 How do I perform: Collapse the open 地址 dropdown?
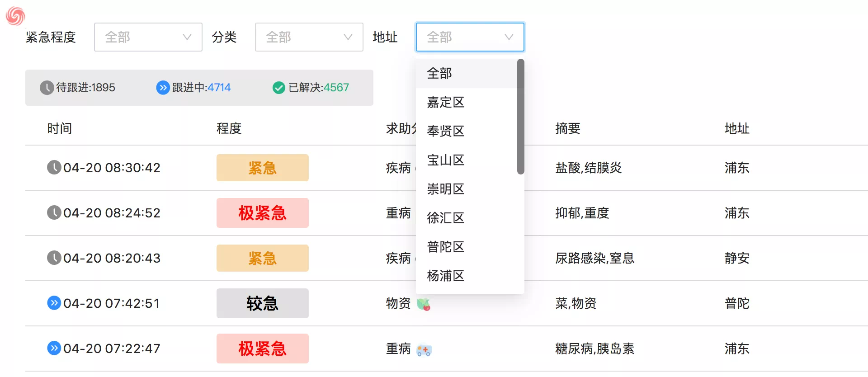(x=470, y=37)
